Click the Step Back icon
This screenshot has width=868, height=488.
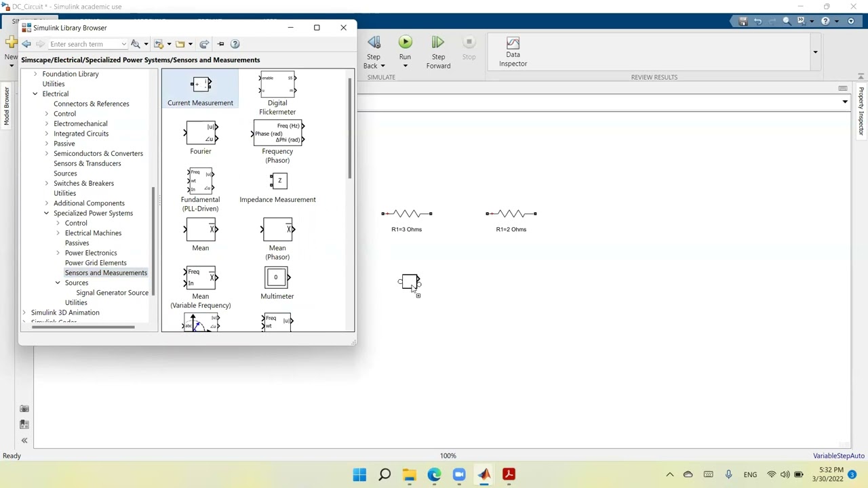(x=374, y=43)
